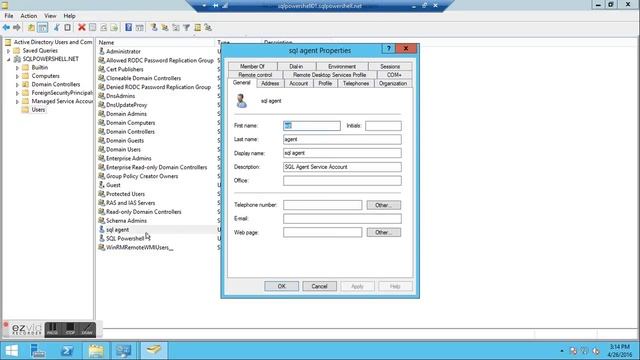Viewport: 640px width, 360px height.
Task: Expand the Saved Queries tree node
Action: (9, 51)
